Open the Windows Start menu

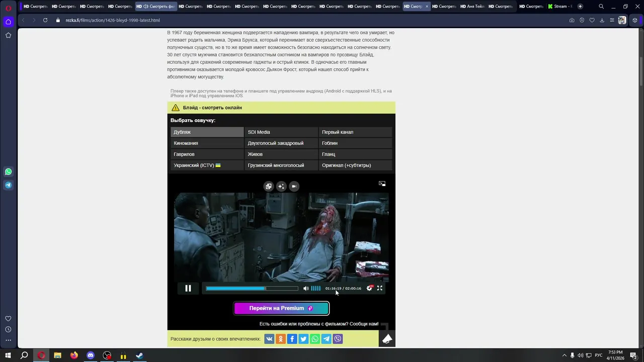tap(8, 355)
